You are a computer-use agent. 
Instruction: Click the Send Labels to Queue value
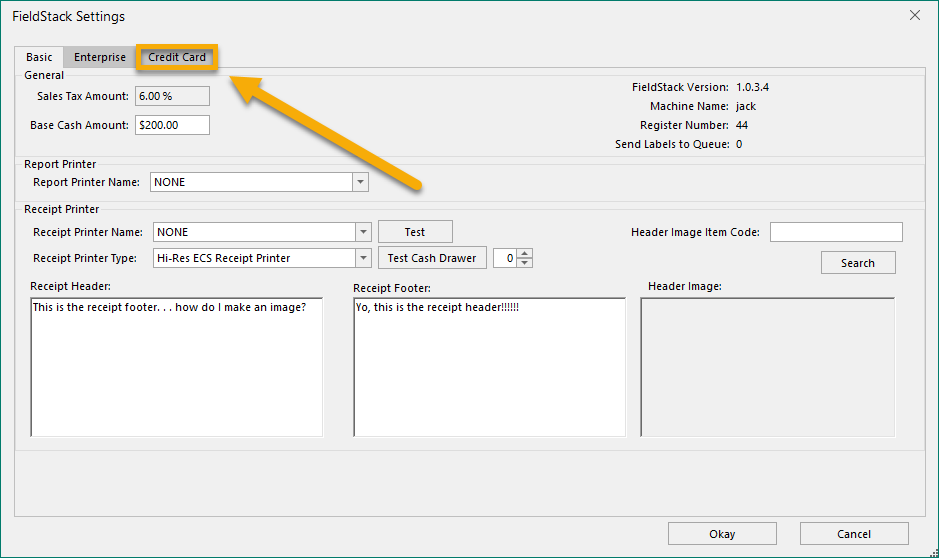tap(739, 144)
